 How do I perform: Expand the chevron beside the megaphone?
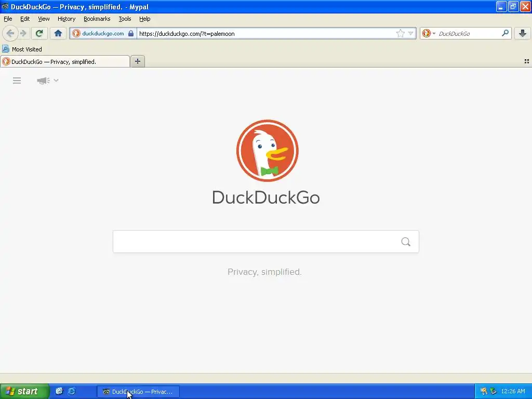pyautogui.click(x=56, y=81)
